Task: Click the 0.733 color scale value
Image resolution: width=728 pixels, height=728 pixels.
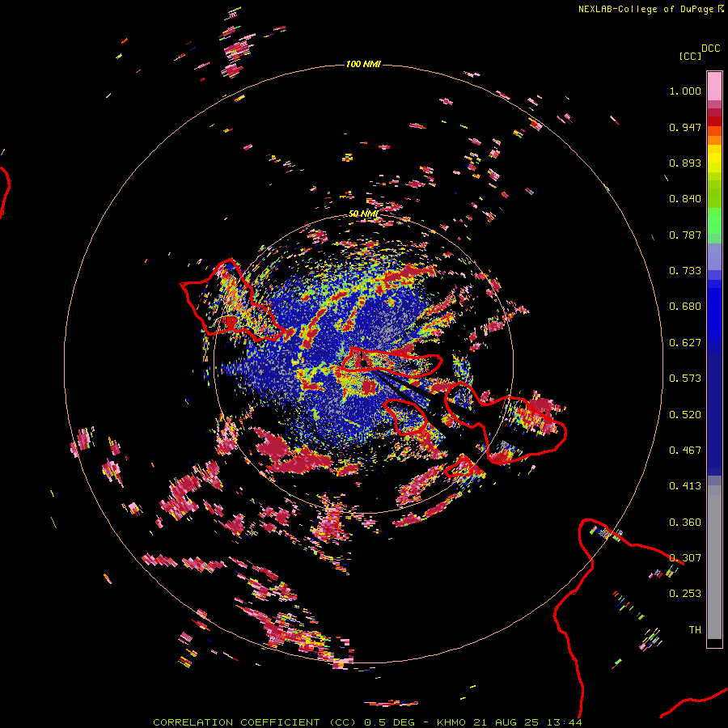Action: point(685,271)
